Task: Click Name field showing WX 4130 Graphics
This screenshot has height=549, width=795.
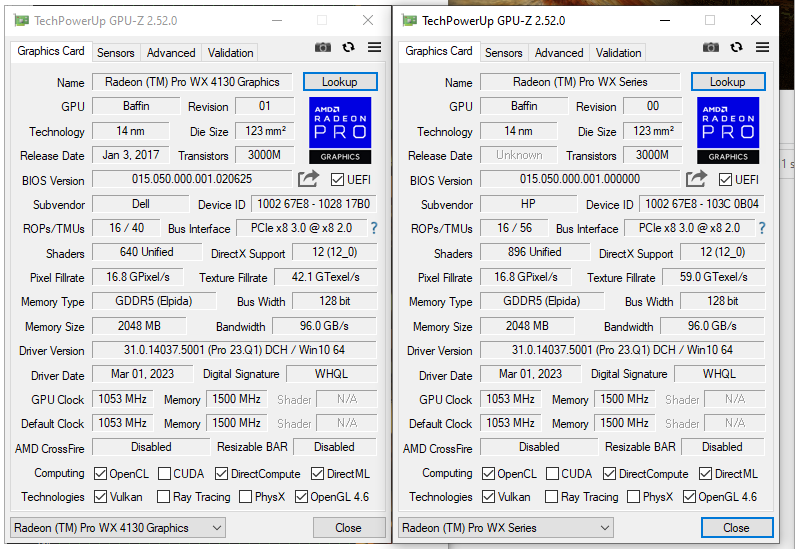Action: tap(192, 82)
